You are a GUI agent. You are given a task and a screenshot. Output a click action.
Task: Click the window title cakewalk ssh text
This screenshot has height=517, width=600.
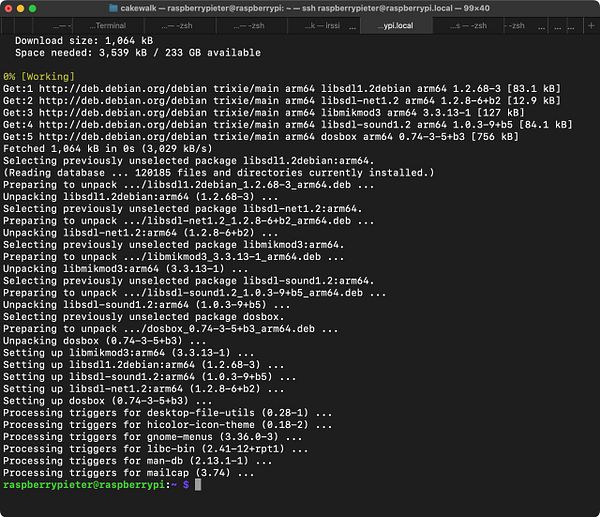tap(305, 8)
